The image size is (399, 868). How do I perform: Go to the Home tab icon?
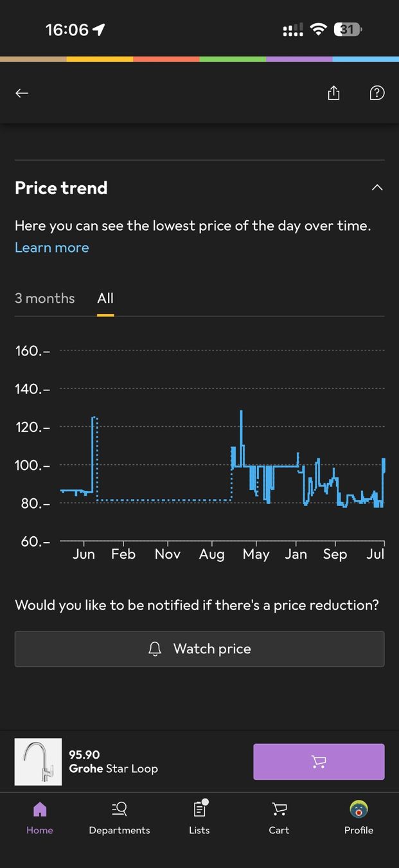click(x=40, y=809)
